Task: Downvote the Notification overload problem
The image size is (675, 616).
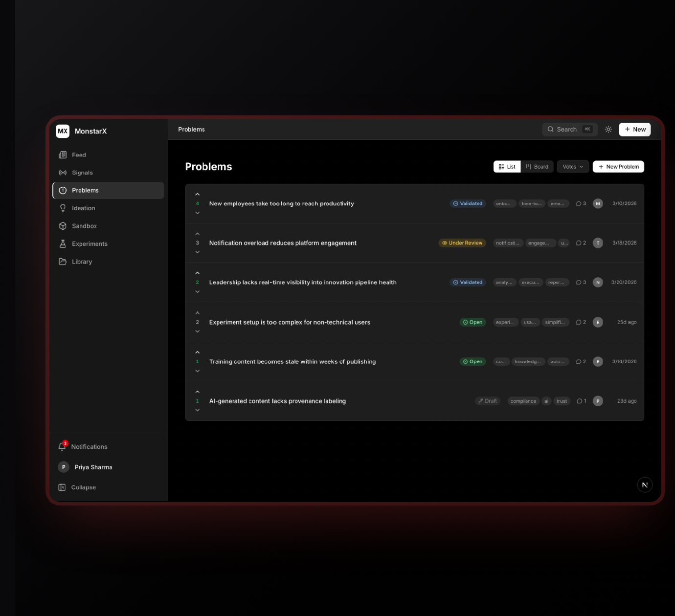Action: click(198, 252)
